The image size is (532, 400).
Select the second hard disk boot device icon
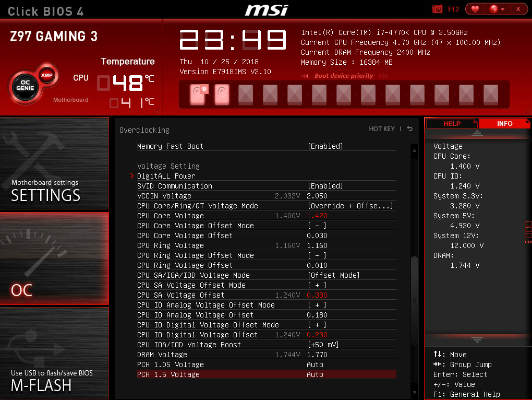[x=222, y=94]
